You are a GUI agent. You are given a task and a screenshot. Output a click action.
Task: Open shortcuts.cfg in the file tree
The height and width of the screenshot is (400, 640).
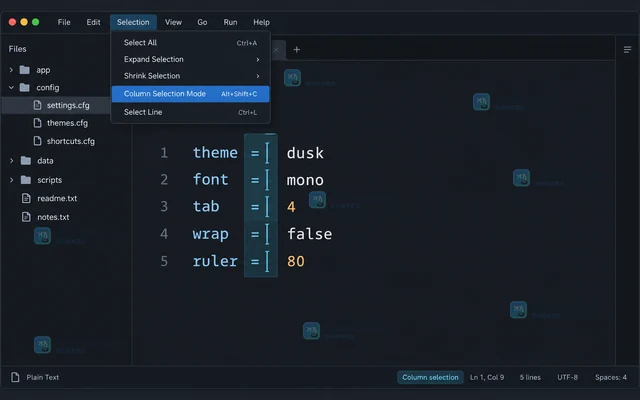point(71,141)
